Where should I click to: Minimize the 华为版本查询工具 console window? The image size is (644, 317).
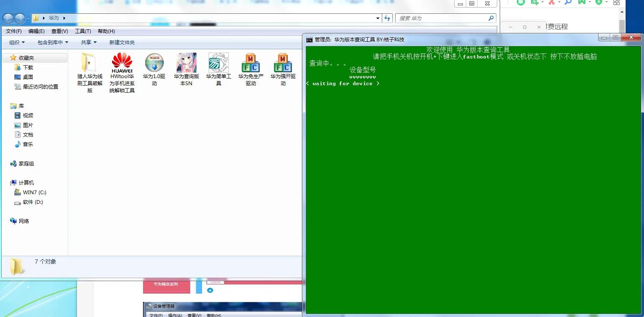604,38
